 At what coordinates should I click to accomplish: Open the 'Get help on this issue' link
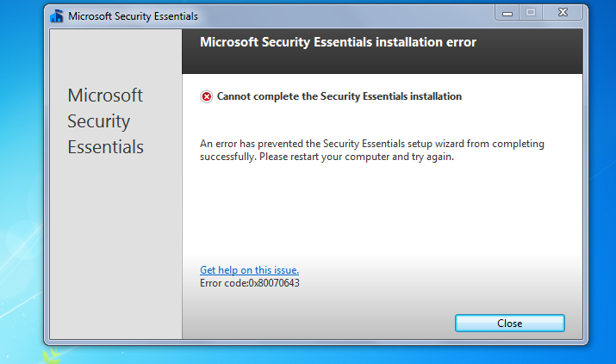point(250,270)
